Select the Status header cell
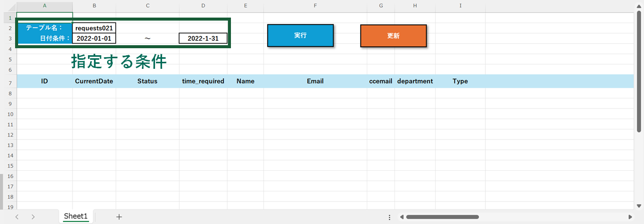The height and width of the screenshot is (224, 644). [147, 81]
